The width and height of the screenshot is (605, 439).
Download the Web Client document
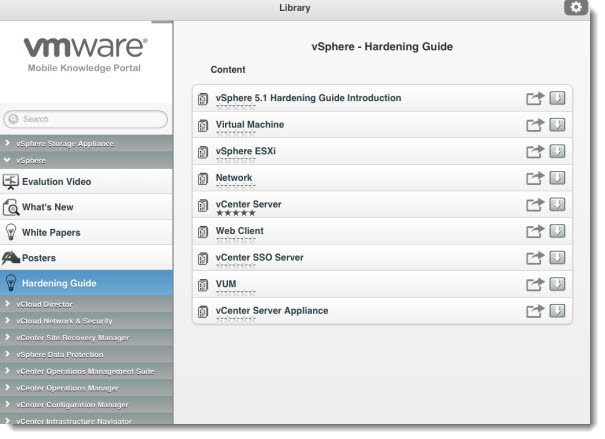click(x=557, y=231)
